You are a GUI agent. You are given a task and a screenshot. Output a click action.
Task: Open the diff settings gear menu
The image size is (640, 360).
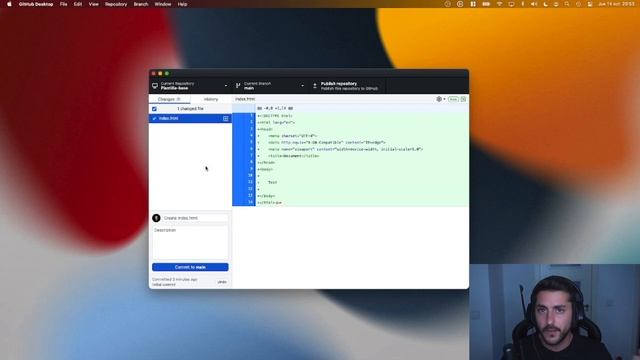click(440, 99)
